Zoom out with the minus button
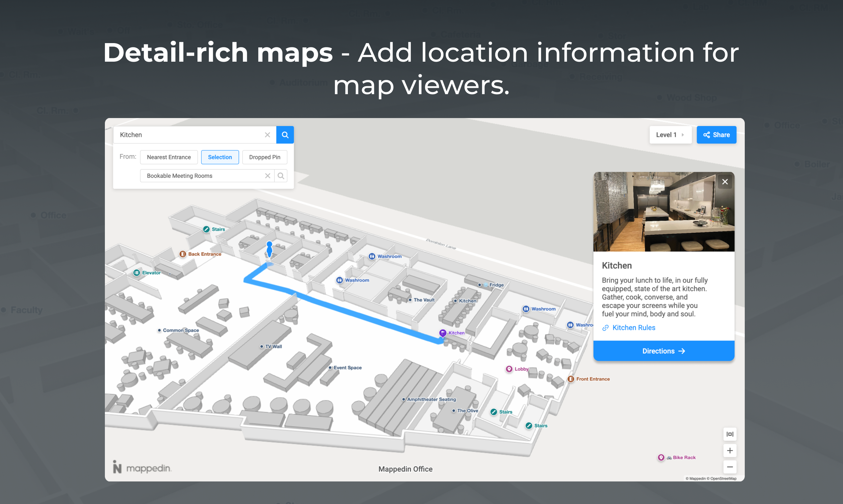Viewport: 843px width, 504px height. point(729,467)
